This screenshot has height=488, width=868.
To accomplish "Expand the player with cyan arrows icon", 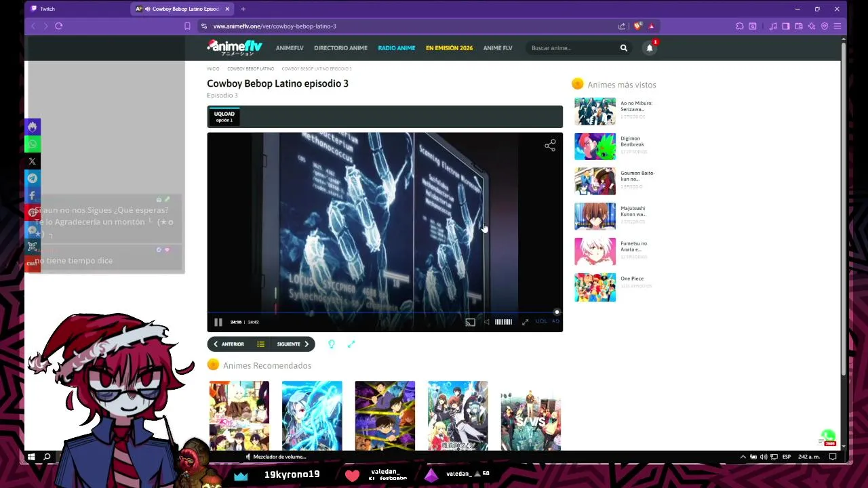I will (x=351, y=344).
